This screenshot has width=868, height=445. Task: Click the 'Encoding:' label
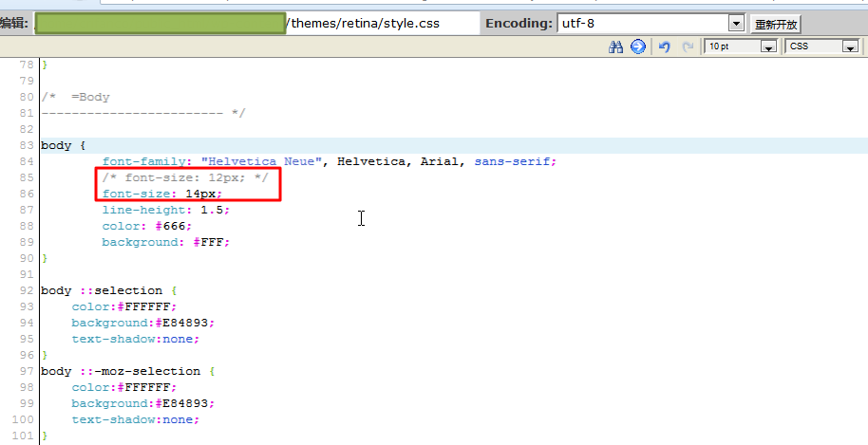click(x=519, y=23)
